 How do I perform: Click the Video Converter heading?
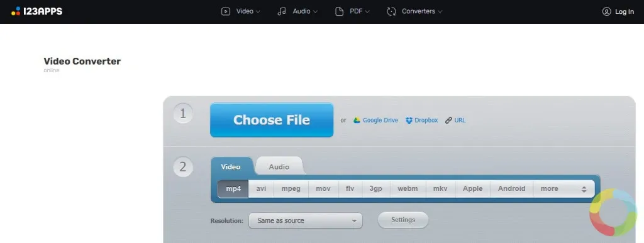[82, 62]
